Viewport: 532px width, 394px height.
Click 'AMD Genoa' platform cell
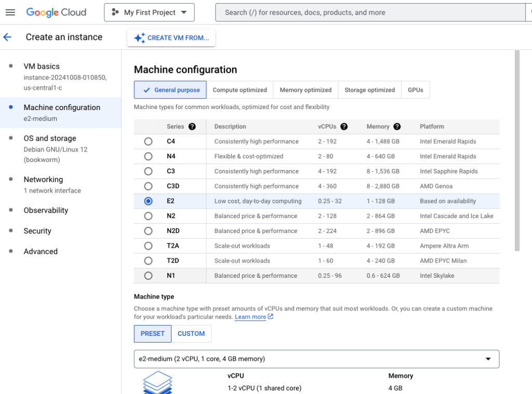click(436, 186)
